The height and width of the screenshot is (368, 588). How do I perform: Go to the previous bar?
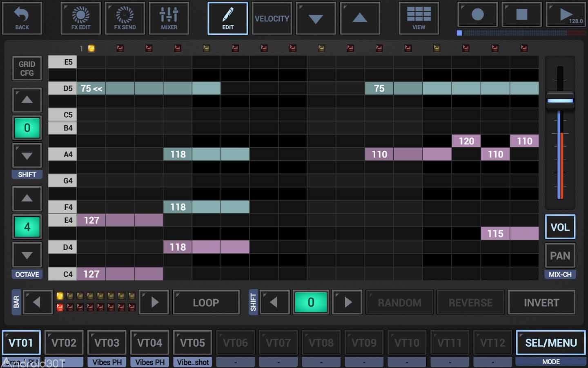tap(38, 302)
